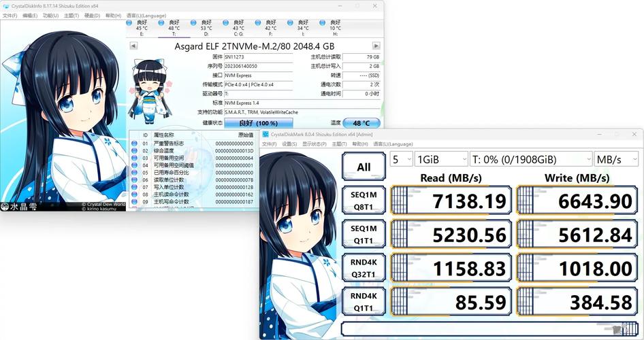Run the SEQ1M Q8T1 test
This screenshot has height=340, width=644.
tap(364, 200)
